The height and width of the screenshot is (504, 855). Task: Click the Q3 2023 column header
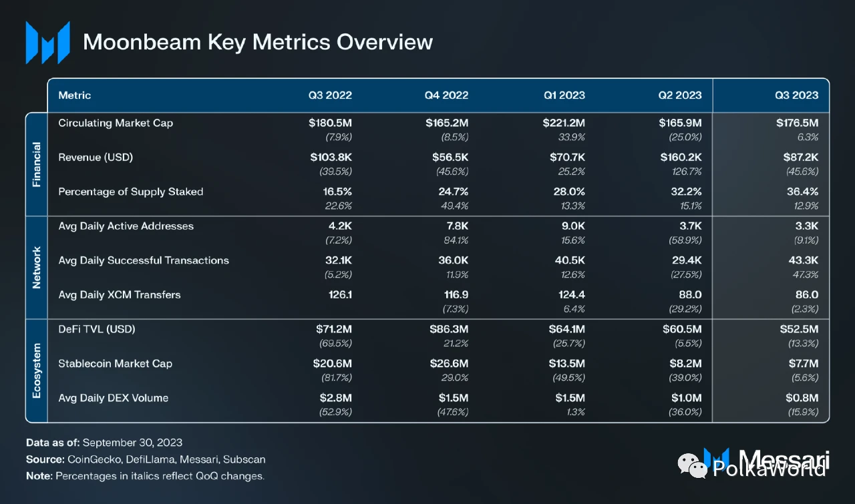796,95
